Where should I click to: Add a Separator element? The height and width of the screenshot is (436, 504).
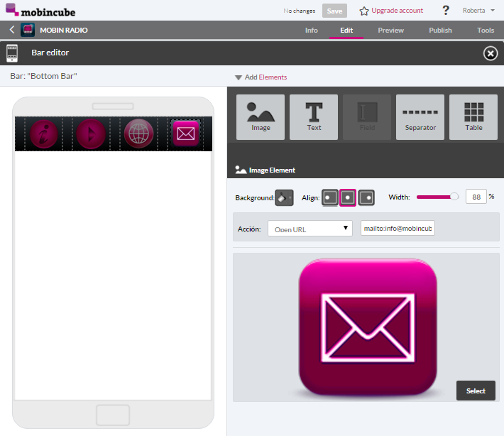(420, 117)
